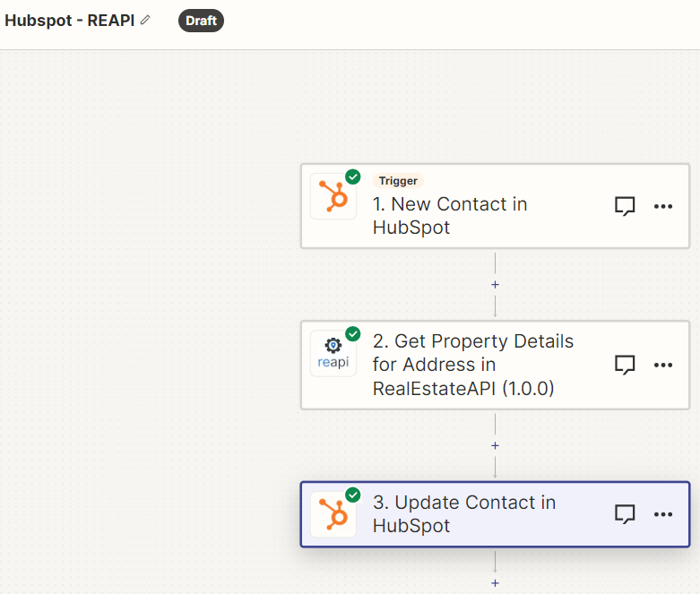Click the Hubspot - REAPI title
This screenshot has height=594, width=700.
[x=70, y=21]
